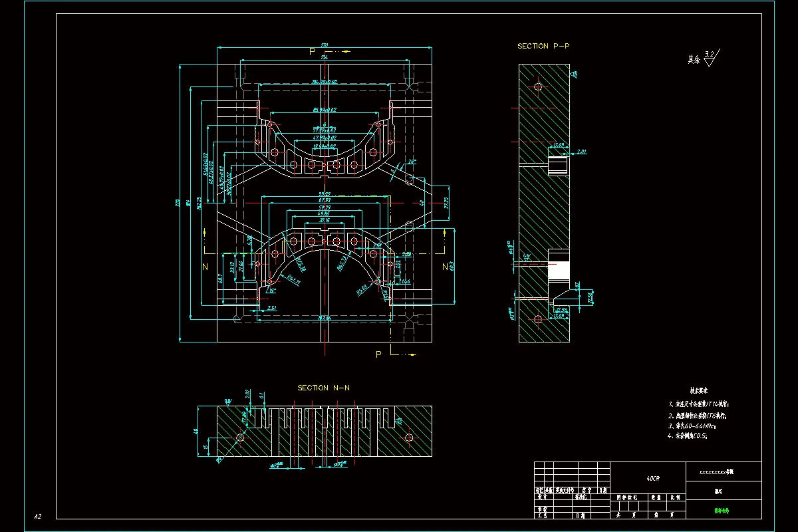The image size is (798, 532).
Task: Select the 'A2' sheet size label
Action: click(x=39, y=516)
